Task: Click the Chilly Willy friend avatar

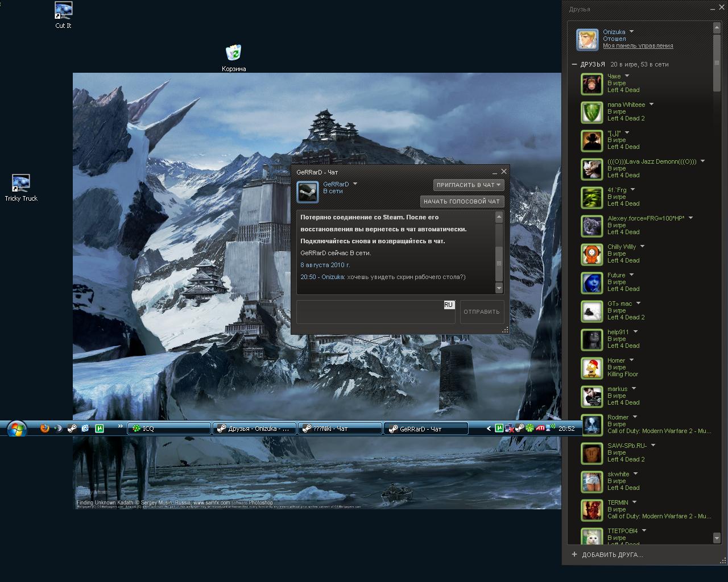Action: point(591,254)
